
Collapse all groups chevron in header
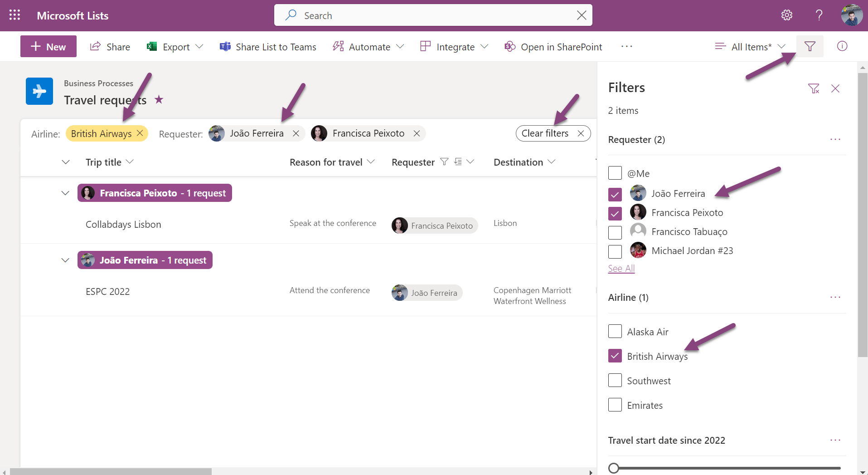[x=66, y=162]
